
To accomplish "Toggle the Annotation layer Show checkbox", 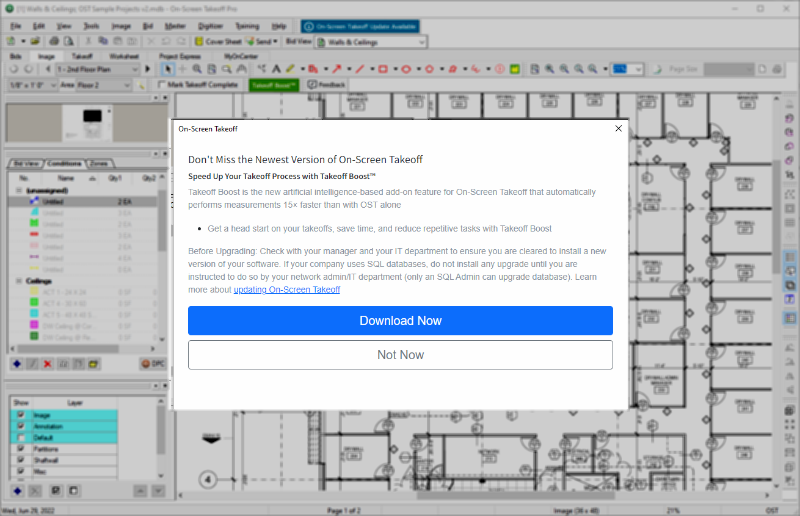I will click(x=21, y=426).
